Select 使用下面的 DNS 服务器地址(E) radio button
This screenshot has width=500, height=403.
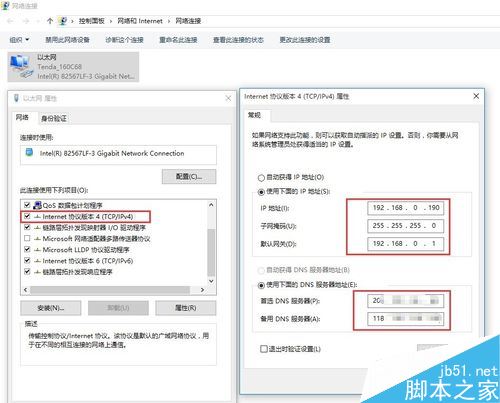[x=261, y=285]
